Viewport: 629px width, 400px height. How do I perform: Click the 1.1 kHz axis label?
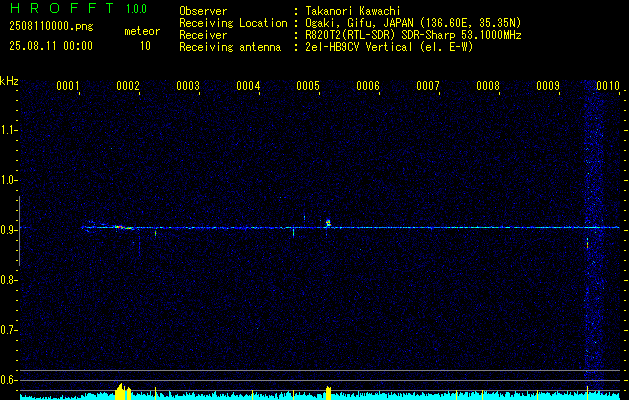tap(8, 130)
